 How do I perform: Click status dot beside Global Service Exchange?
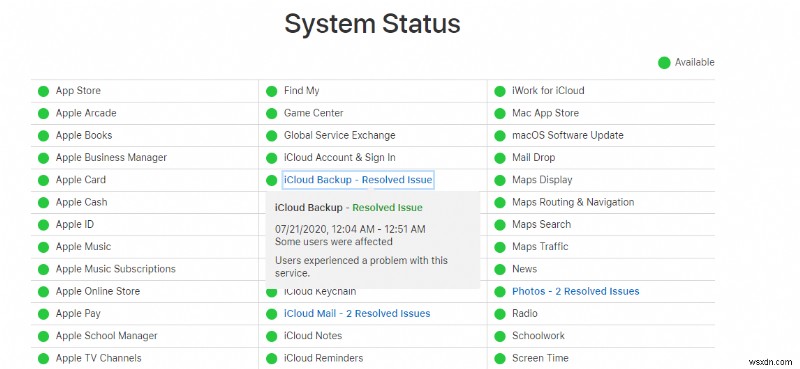[x=271, y=136]
